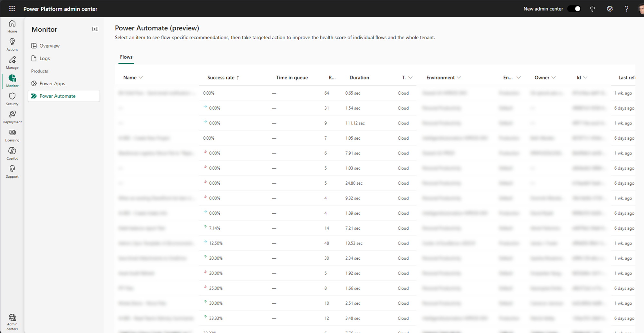Click the 30.00% success rate cell

[x=216, y=303]
